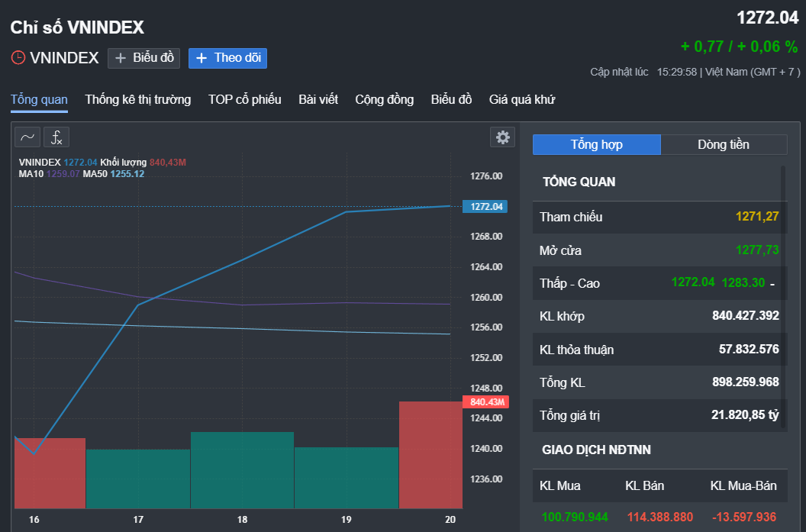Open Thống kê thị trường tab
This screenshot has height=532, width=806.
click(x=138, y=100)
